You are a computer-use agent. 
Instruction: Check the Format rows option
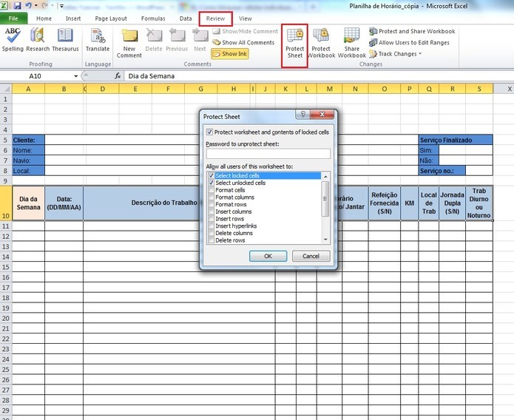tap(212, 204)
